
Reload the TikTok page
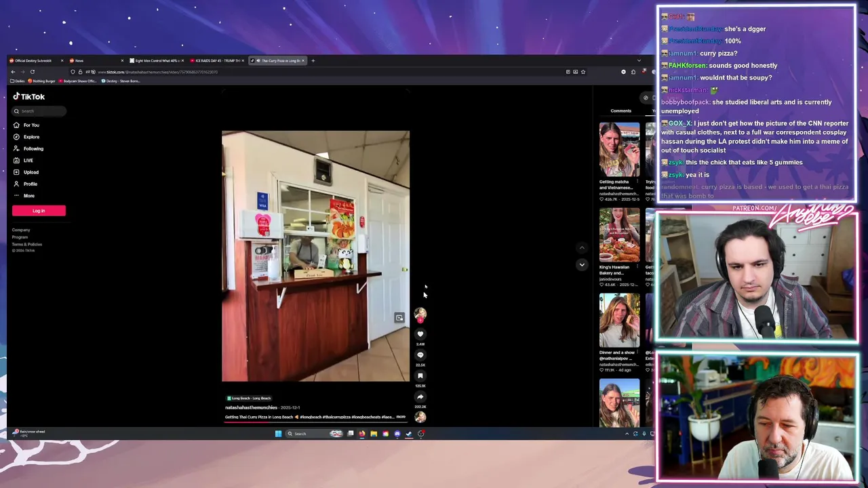pos(32,72)
